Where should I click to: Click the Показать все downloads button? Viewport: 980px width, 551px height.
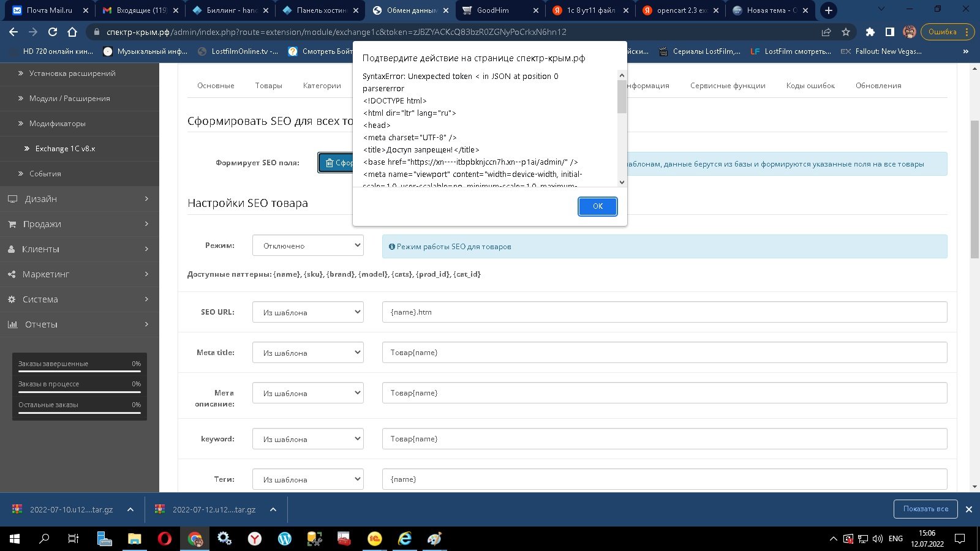925,509
